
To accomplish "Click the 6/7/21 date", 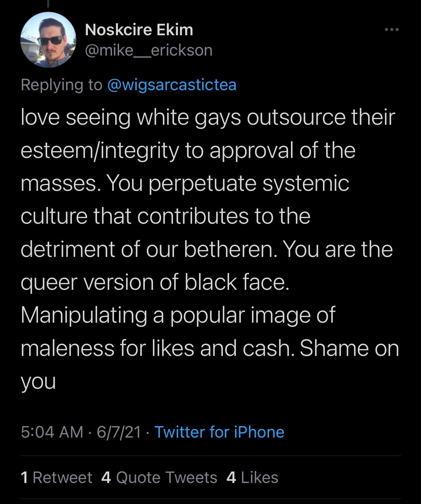I will pos(119,432).
